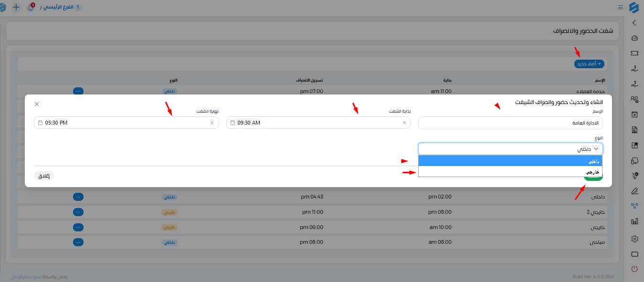Open the calendar with X sidebar icon
The image size is (644, 282).
pos(634,115)
